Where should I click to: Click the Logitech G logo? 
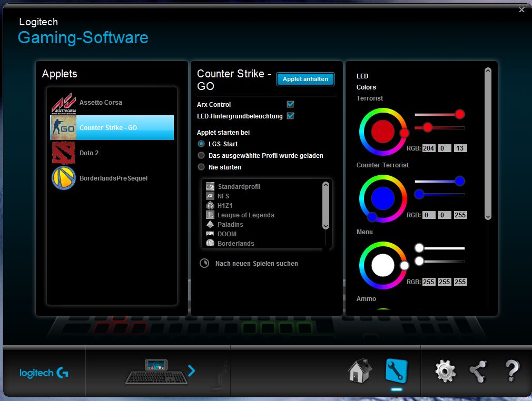click(44, 373)
